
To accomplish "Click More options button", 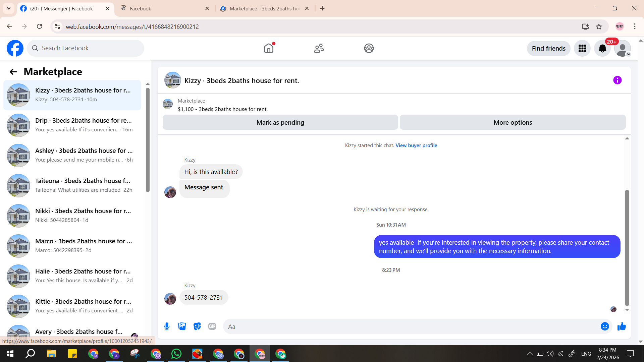I will click(x=513, y=123).
